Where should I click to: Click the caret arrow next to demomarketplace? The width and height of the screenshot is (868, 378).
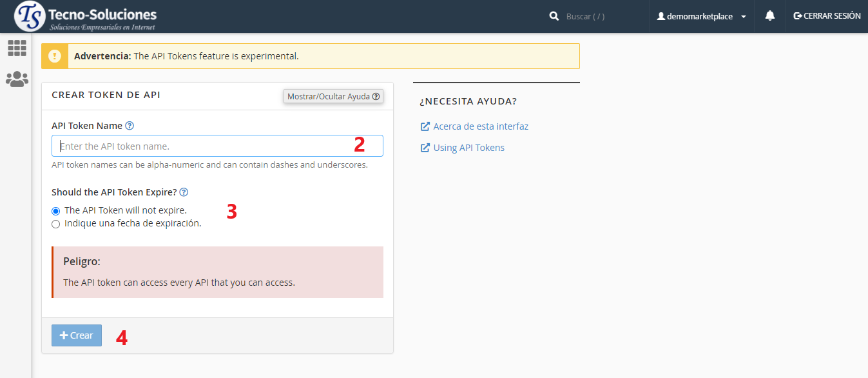(x=744, y=17)
